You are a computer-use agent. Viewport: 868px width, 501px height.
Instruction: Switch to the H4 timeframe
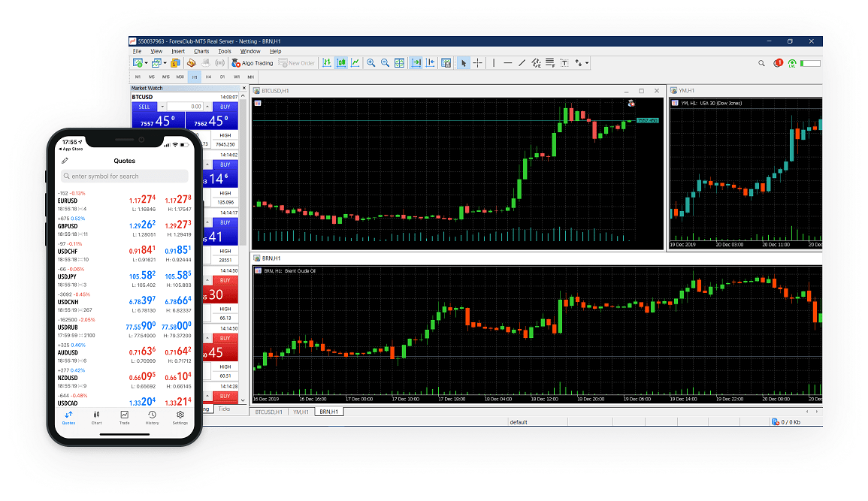pyautogui.click(x=208, y=76)
